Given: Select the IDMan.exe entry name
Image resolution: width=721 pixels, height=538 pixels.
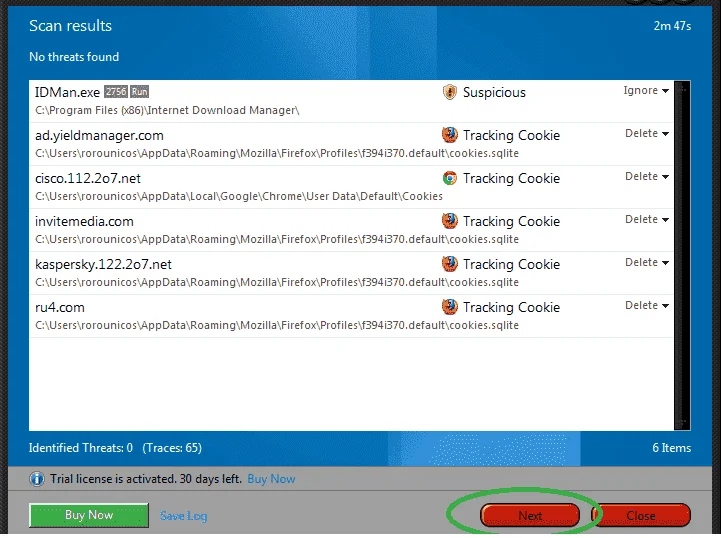Looking at the screenshot, I should 68,92.
